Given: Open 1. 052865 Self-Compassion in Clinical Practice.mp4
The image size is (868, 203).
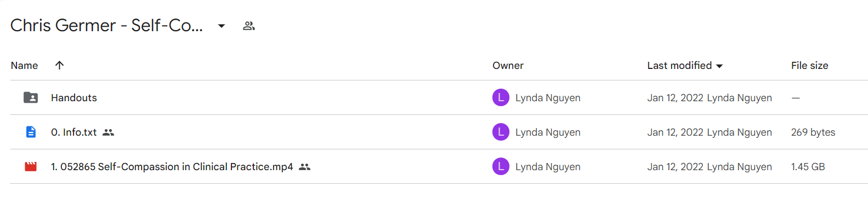Looking at the screenshot, I should point(172,166).
